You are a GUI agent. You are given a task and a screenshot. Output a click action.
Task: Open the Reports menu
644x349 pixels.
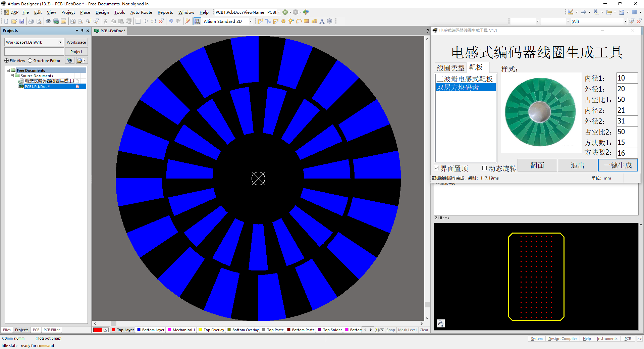[x=165, y=12]
